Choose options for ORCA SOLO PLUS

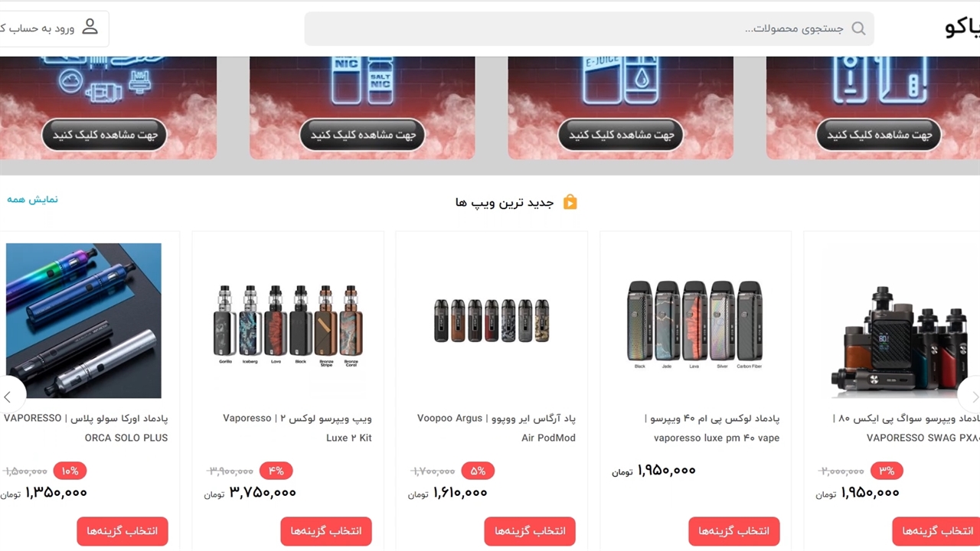(x=122, y=531)
